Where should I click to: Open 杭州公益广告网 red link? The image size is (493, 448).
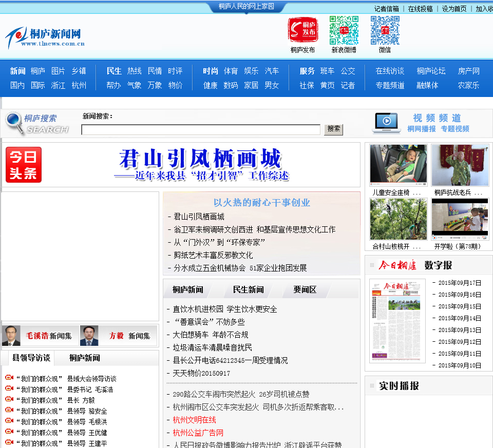click(198, 433)
